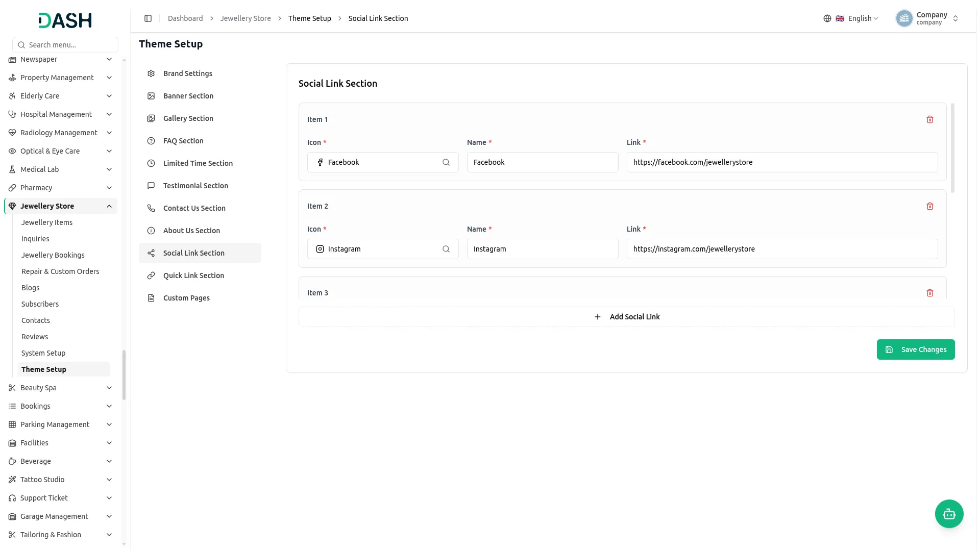Screen dimensions: 980x551
Task: Click the Testimonial Section chat icon
Action: (151, 186)
